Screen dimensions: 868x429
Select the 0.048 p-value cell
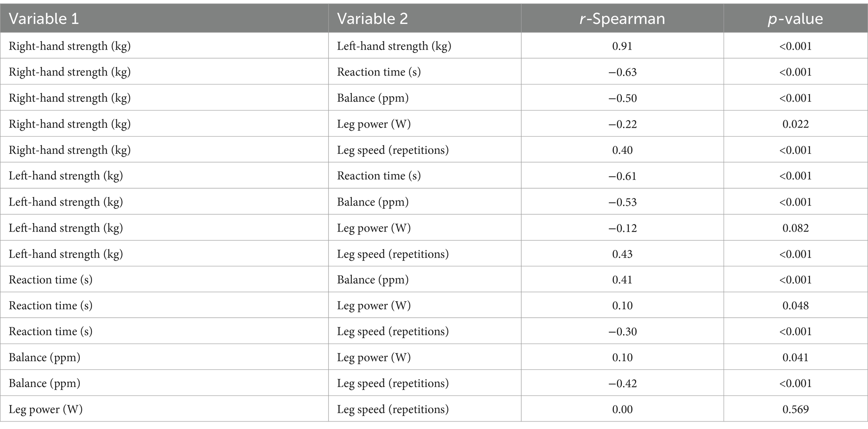[795, 305]
